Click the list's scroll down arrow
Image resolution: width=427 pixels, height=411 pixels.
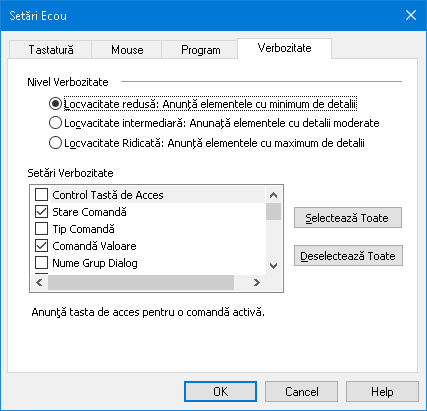coord(273,266)
